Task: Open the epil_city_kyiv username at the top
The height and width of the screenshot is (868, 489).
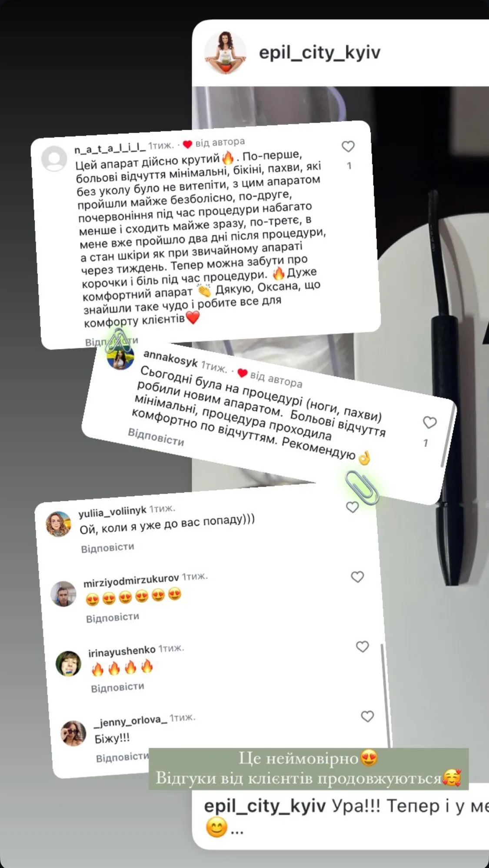Action: tap(319, 53)
